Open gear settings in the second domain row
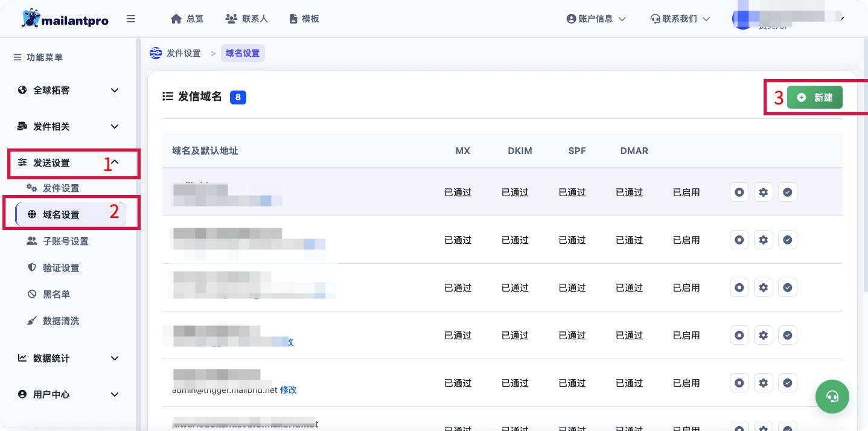The image size is (868, 431). [764, 240]
